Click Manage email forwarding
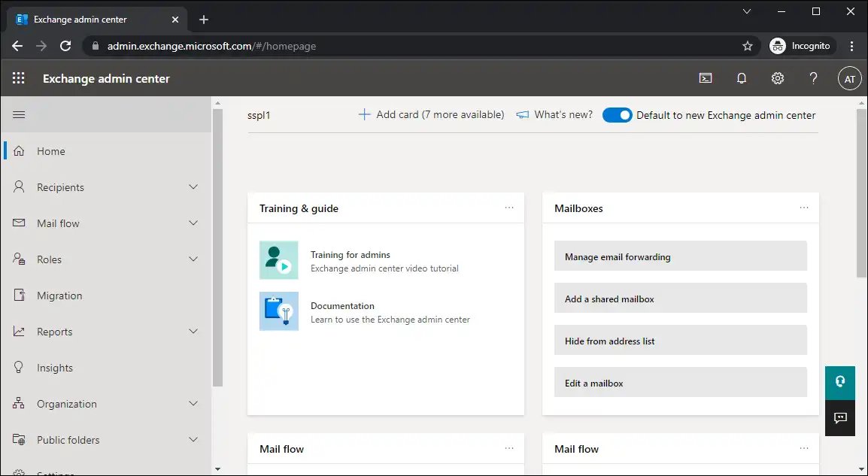868x476 pixels. pos(681,257)
